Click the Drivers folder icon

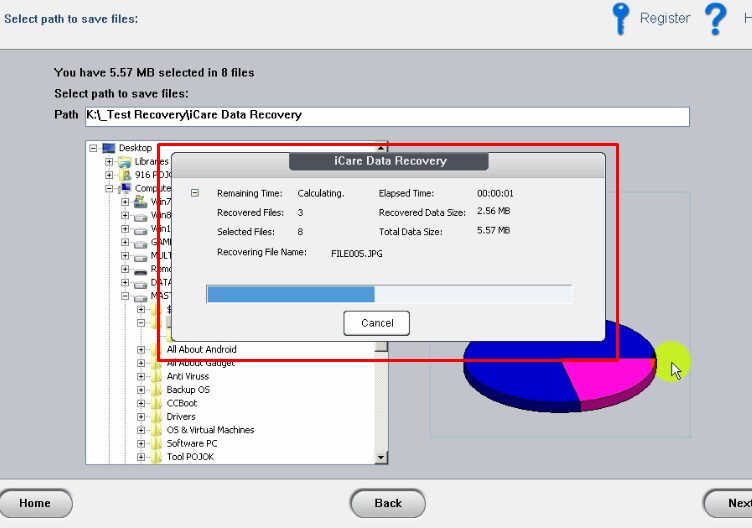156,417
